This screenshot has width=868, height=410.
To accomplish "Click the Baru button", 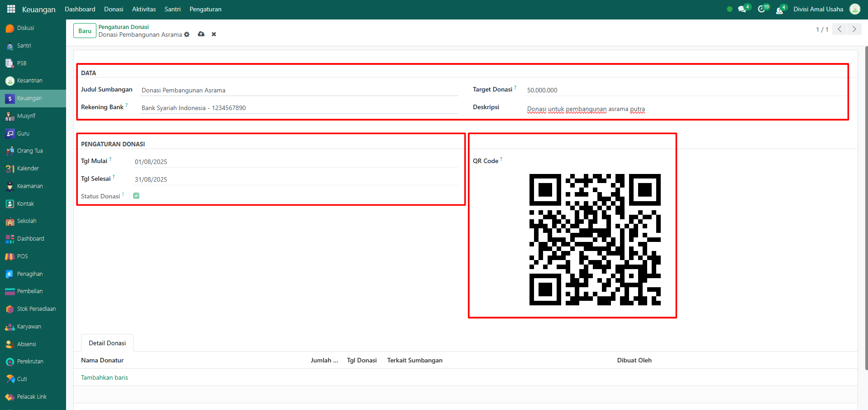I will click(x=85, y=31).
